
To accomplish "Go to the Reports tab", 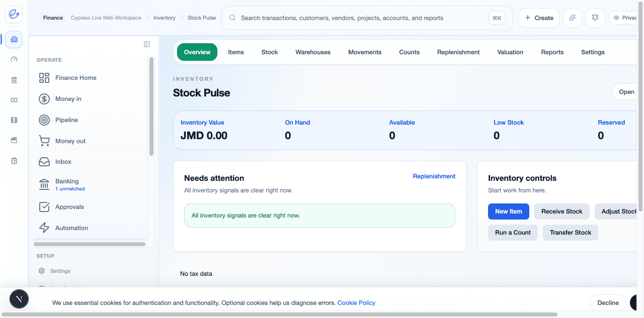I will 552,52.
